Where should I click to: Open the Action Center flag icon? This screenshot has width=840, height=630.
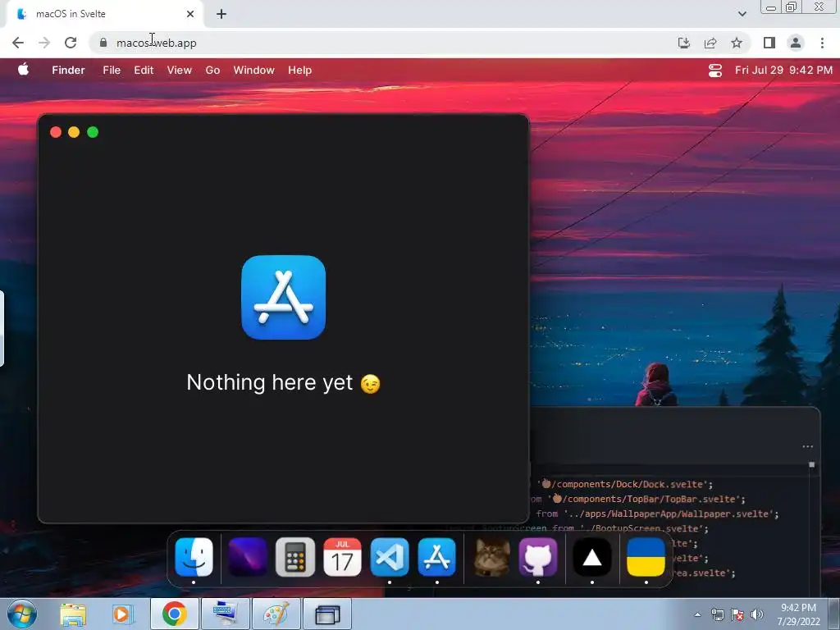click(x=737, y=614)
